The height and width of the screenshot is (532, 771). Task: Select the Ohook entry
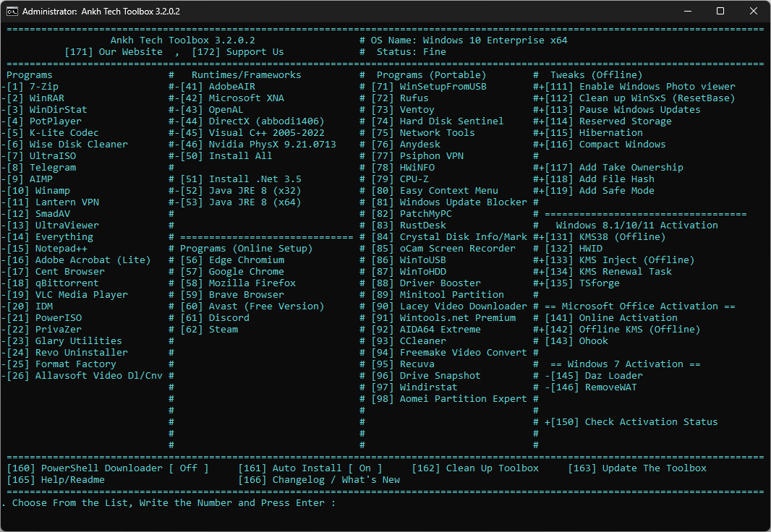tap(576, 341)
